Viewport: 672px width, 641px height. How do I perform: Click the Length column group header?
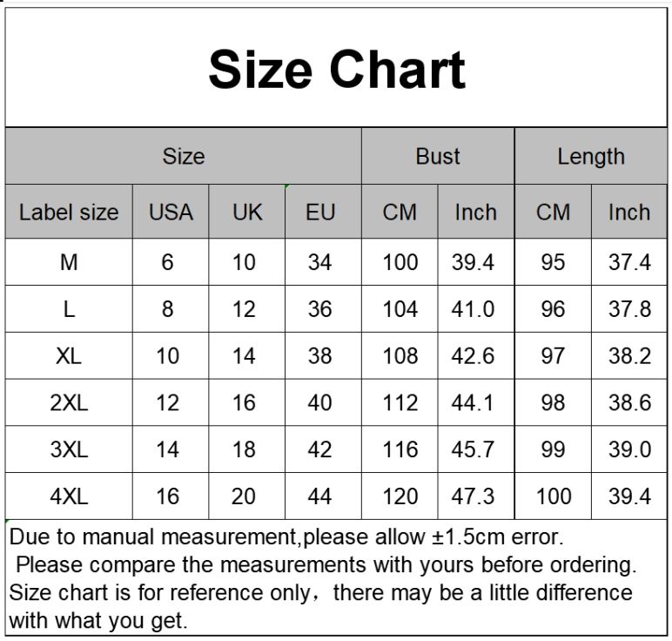(x=591, y=157)
